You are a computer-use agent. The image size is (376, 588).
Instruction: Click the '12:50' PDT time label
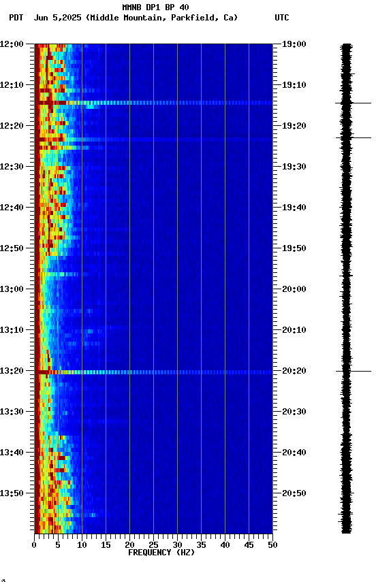[12, 248]
